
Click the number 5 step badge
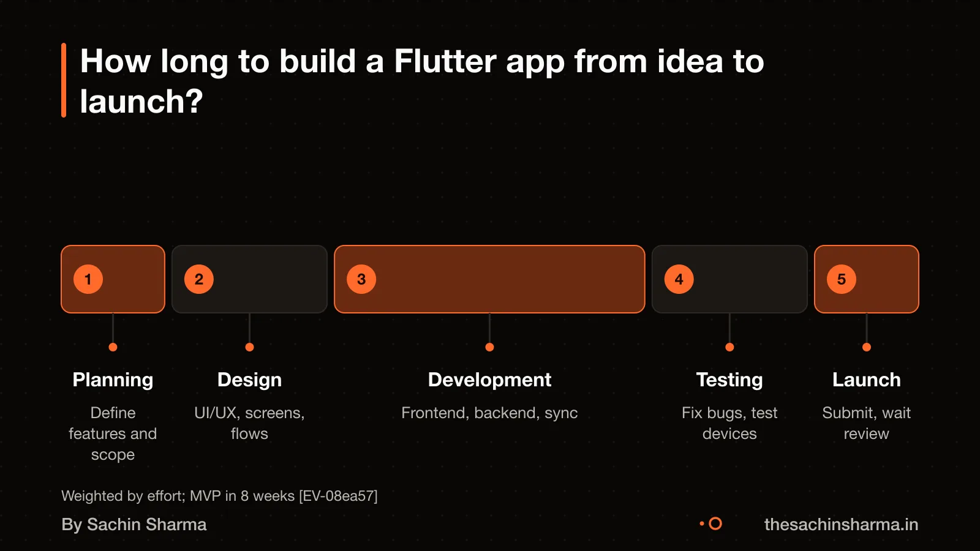pyautogui.click(x=842, y=279)
